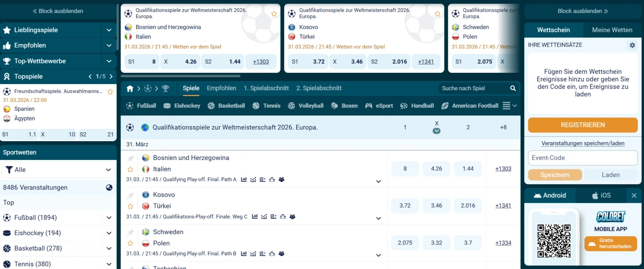
Task: Open the Empfohlen games tab
Action: [x=222, y=88]
